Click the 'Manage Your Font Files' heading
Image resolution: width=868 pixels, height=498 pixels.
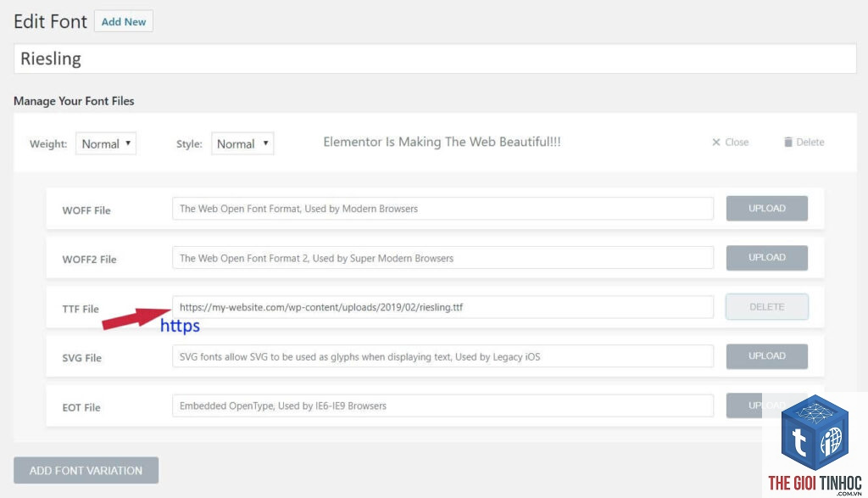[74, 101]
